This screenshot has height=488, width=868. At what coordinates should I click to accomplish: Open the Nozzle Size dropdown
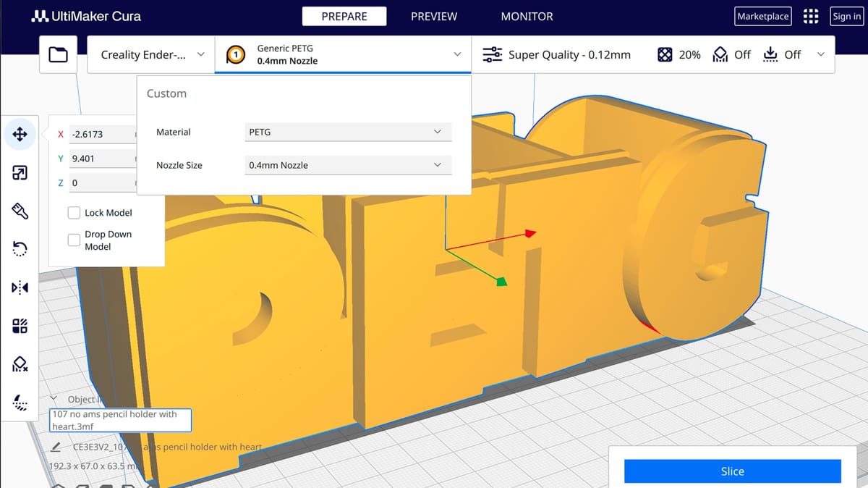pos(346,165)
